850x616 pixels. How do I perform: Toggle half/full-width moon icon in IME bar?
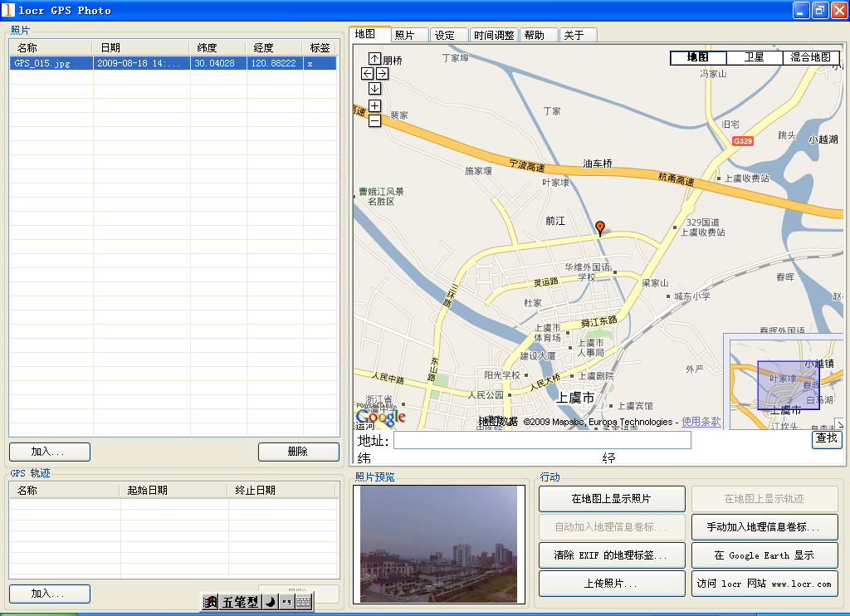[270, 601]
